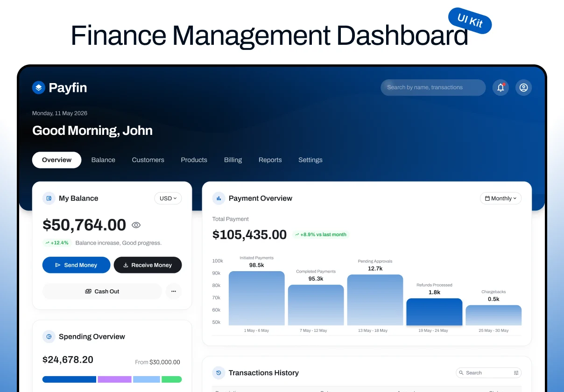
Task: Click the green spending bar segment
Action: click(172, 379)
